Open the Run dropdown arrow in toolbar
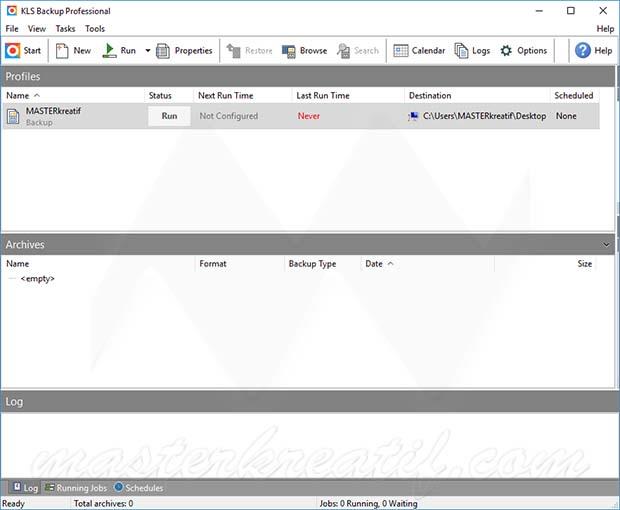The width and height of the screenshot is (620, 510). click(147, 51)
